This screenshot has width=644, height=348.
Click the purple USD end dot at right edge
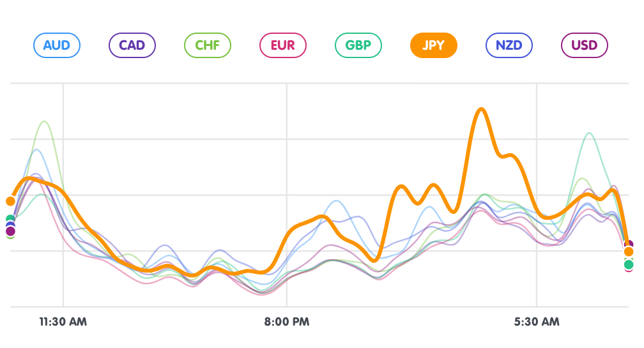pos(629,244)
